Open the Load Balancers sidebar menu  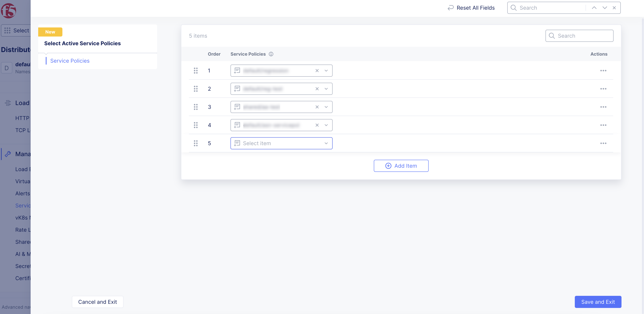(22, 103)
